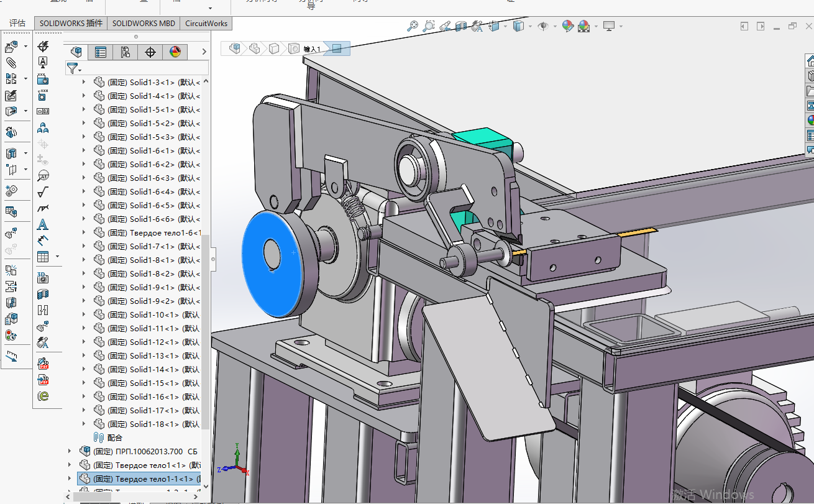Expand the ПРП.10062013.700 СБ assembly node
This screenshot has height=504, width=814.
coord(70,452)
